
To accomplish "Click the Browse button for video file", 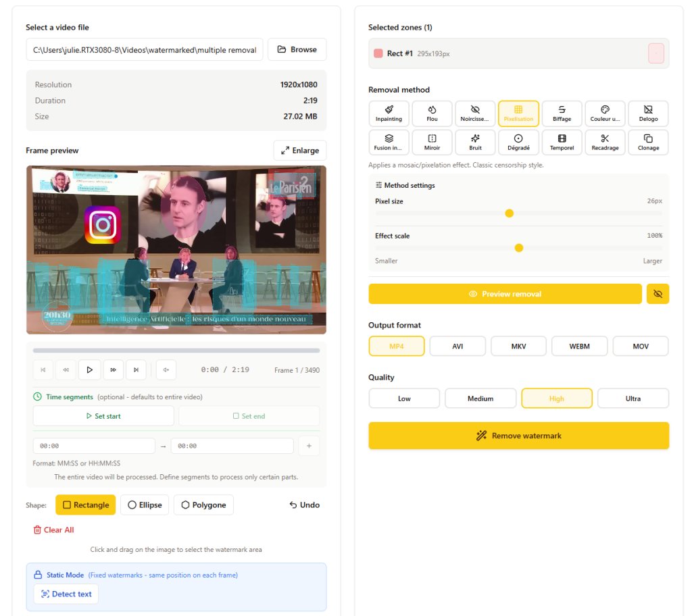I will pos(297,49).
